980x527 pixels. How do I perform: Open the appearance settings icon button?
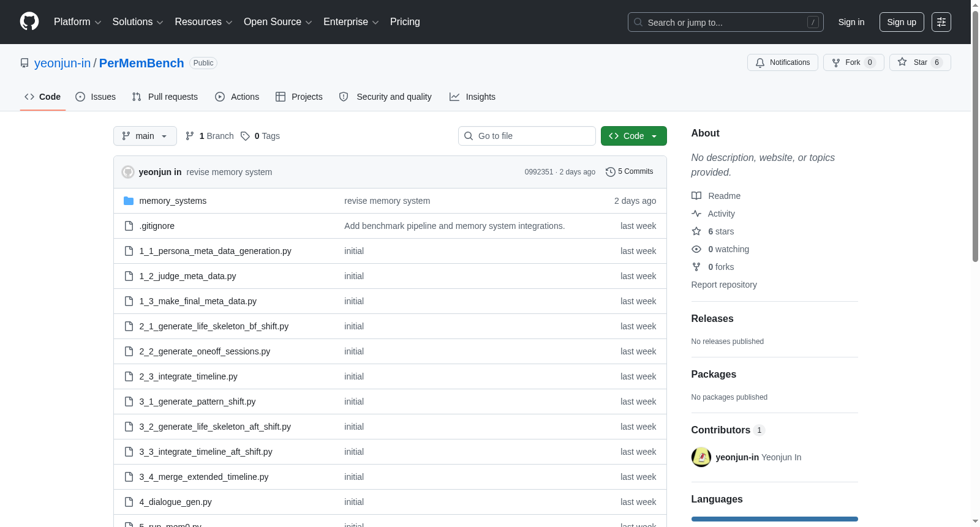coord(941,22)
